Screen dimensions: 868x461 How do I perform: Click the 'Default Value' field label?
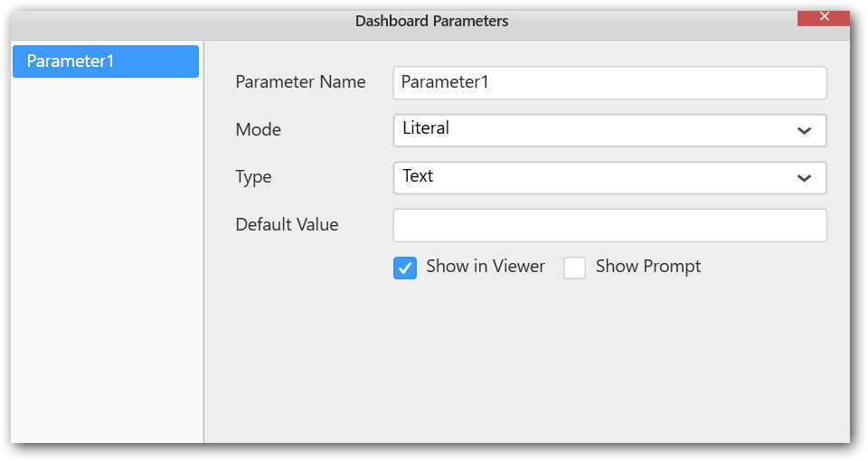287,225
